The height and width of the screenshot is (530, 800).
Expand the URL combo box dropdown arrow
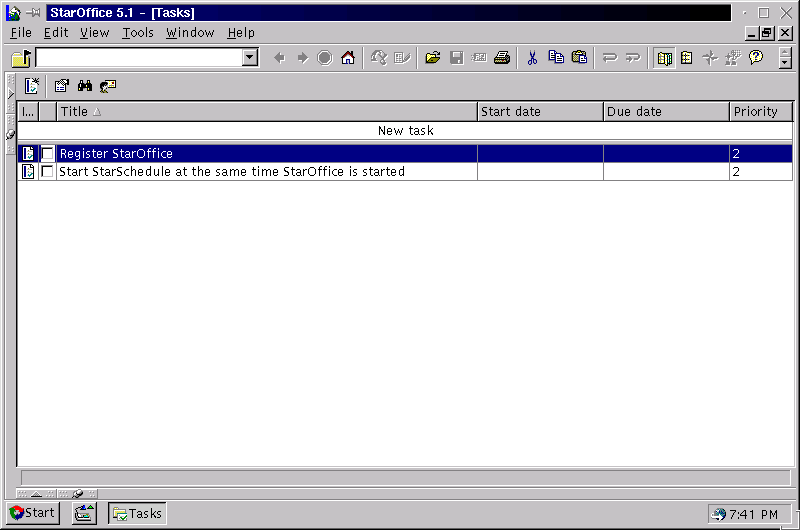coord(250,58)
